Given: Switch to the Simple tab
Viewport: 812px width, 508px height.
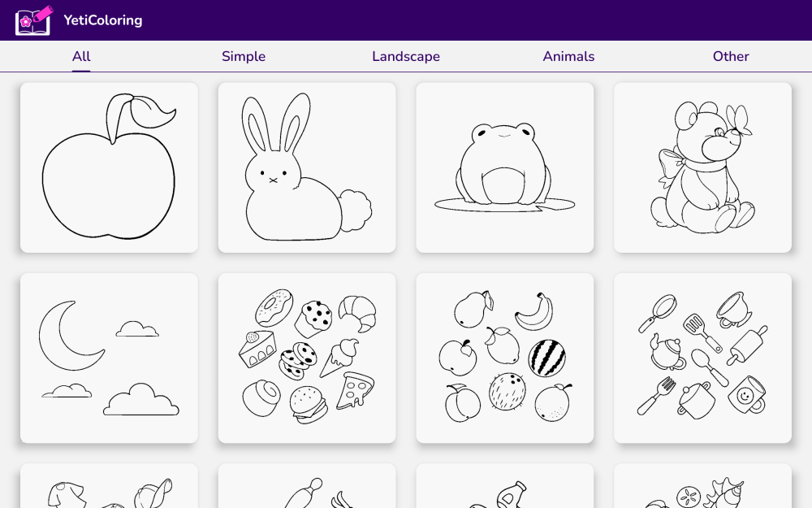Looking at the screenshot, I should click(244, 57).
